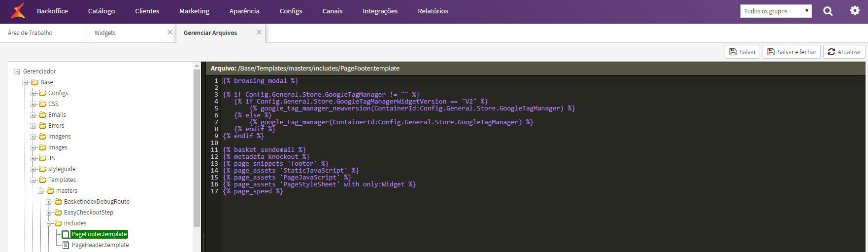Click code line 11 basket_sendemail
The width and height of the screenshot is (868, 252).
click(x=264, y=150)
